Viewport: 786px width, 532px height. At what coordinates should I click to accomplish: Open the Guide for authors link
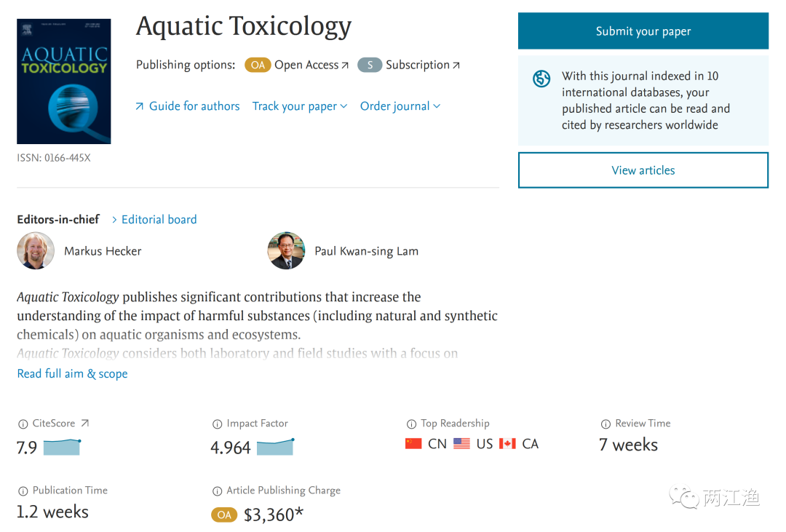(x=194, y=106)
